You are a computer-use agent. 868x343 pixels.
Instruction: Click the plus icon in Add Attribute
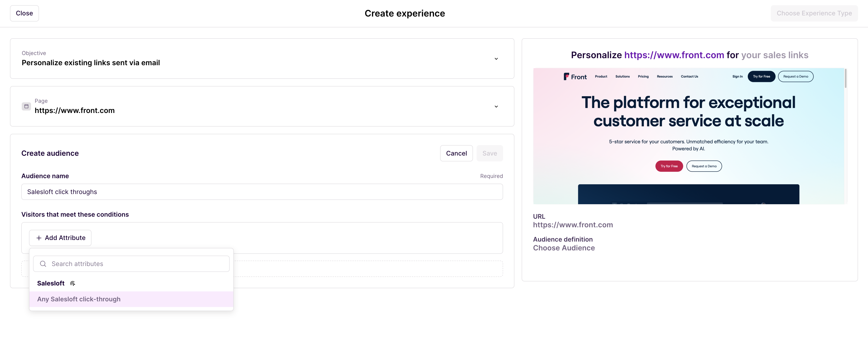point(39,238)
